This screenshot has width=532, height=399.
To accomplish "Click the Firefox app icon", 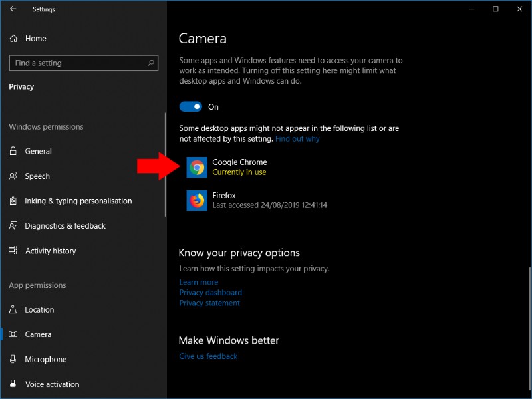I will click(196, 201).
